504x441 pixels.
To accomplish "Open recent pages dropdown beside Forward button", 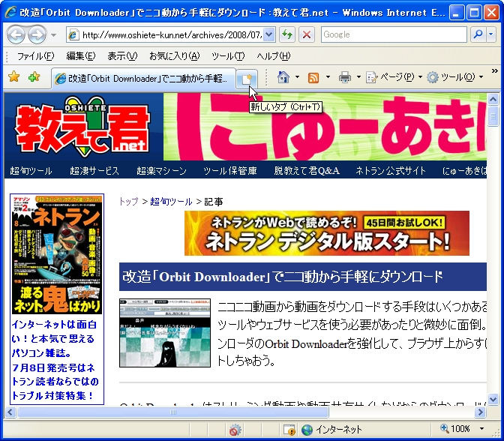I will pos(54,34).
